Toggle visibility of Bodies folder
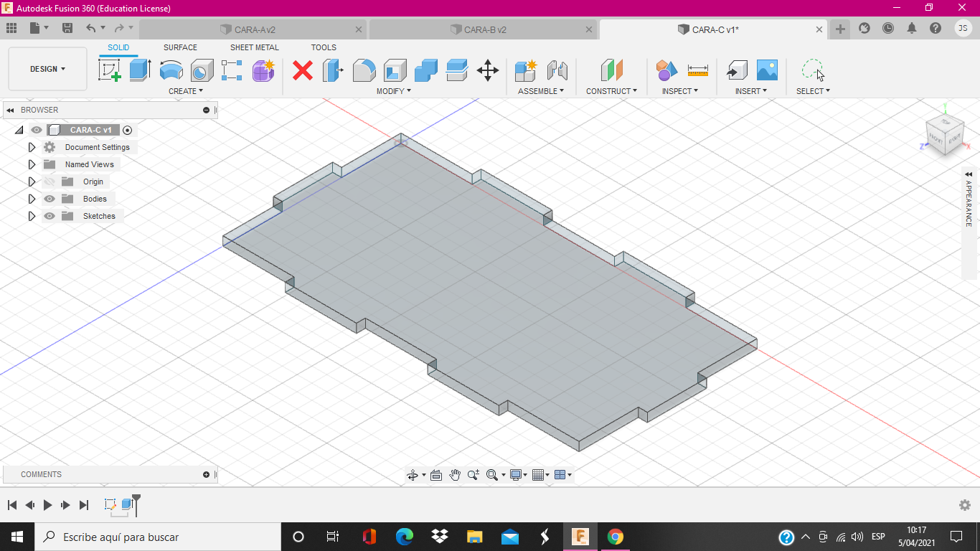 point(50,199)
